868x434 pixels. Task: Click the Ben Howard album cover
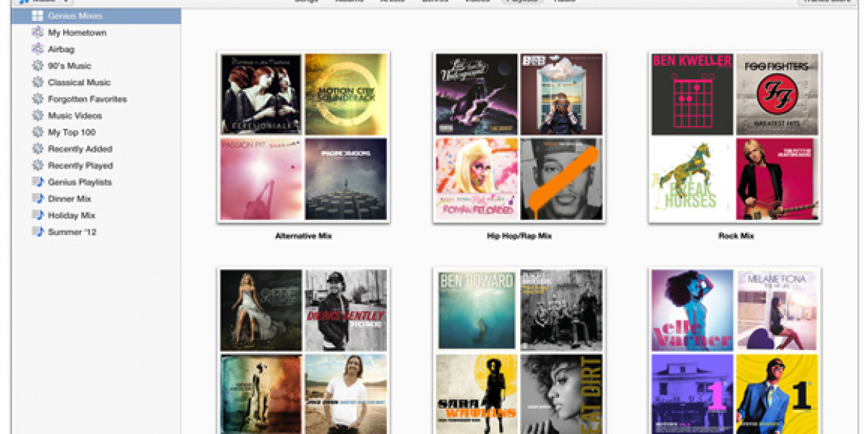coord(477,310)
